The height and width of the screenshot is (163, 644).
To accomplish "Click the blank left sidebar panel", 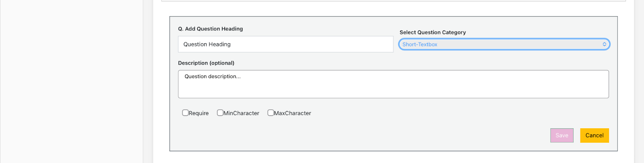I will pos(72,81).
